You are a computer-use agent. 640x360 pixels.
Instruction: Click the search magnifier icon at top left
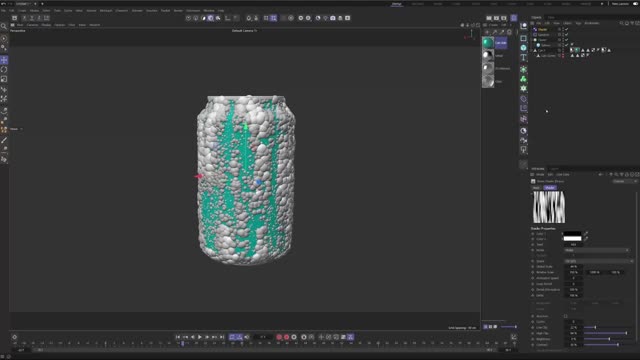point(4,27)
